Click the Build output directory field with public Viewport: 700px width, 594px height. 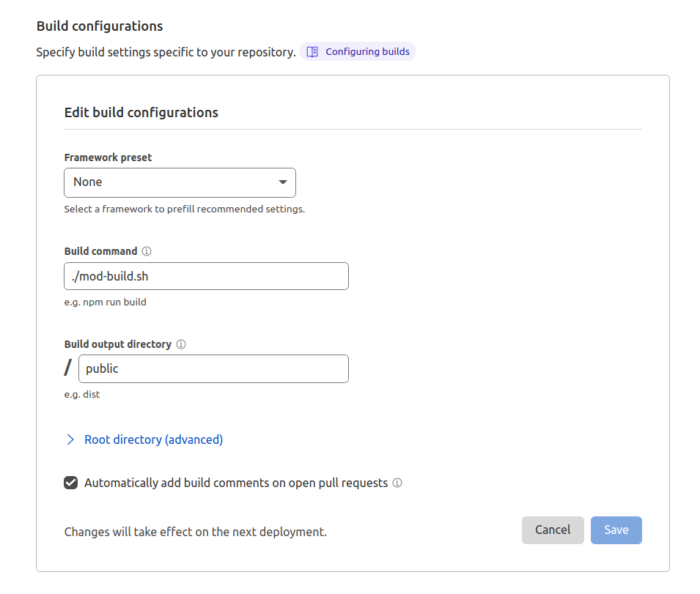click(213, 369)
